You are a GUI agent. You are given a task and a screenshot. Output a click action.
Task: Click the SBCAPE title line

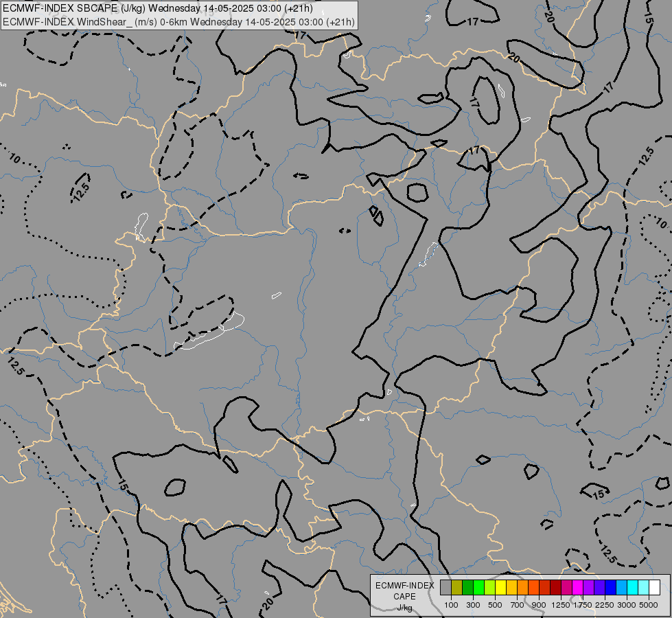[x=158, y=8]
